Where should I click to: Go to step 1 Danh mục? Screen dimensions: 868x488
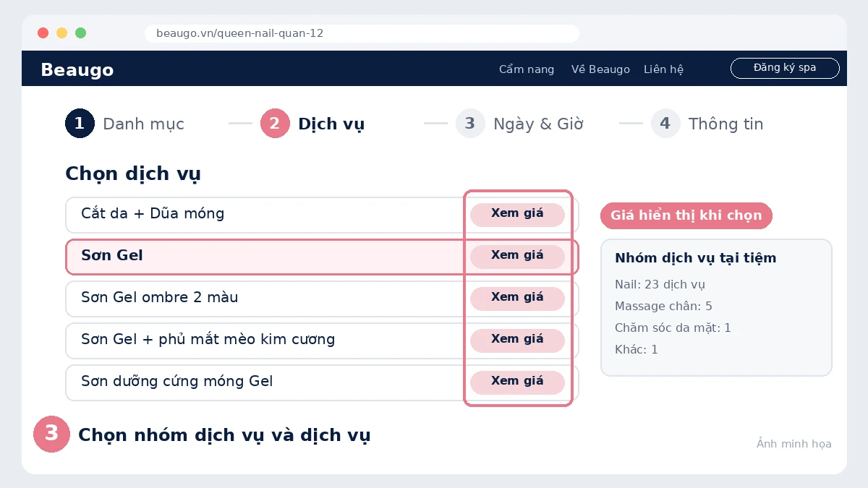click(124, 124)
